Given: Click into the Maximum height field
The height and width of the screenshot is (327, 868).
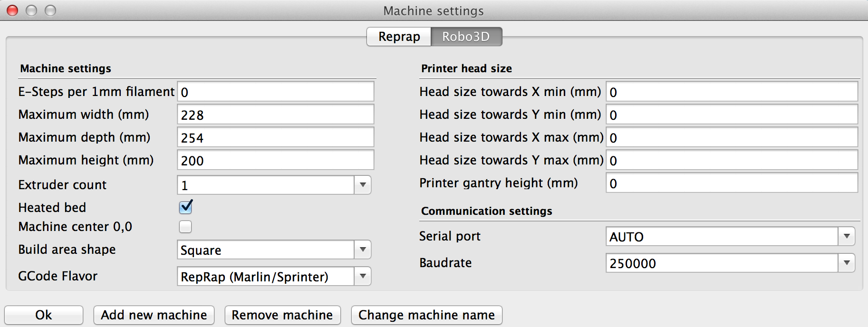Looking at the screenshot, I should pyautogui.click(x=276, y=160).
